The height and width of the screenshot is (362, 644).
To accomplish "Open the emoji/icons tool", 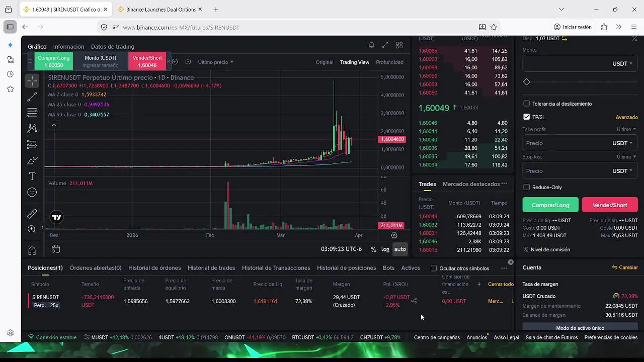I will [32, 193].
